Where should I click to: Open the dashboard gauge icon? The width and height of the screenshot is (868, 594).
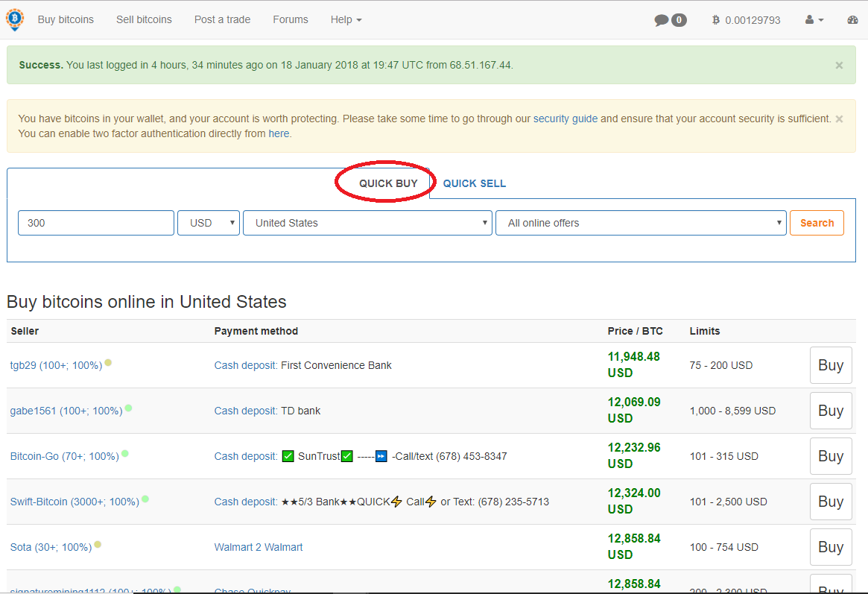pos(853,20)
